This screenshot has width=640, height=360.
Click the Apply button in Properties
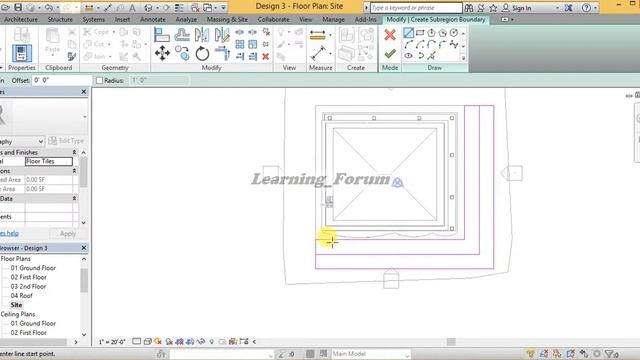point(68,233)
